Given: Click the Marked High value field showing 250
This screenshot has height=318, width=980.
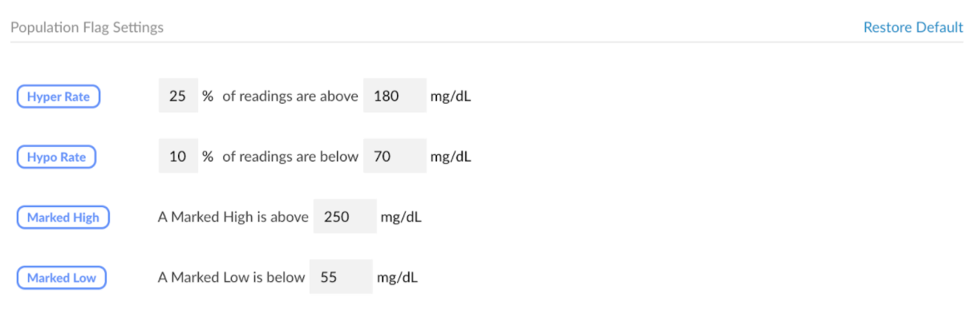Looking at the screenshot, I should click(345, 216).
